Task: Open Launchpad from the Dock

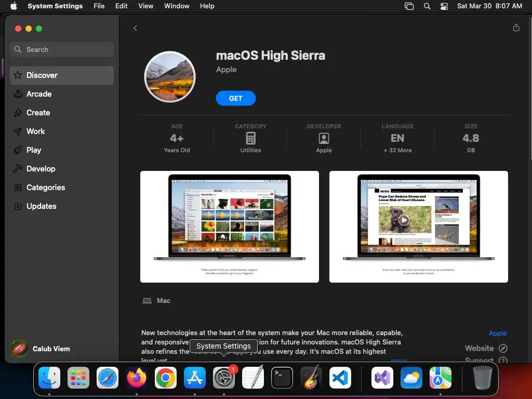Action: (x=78, y=378)
